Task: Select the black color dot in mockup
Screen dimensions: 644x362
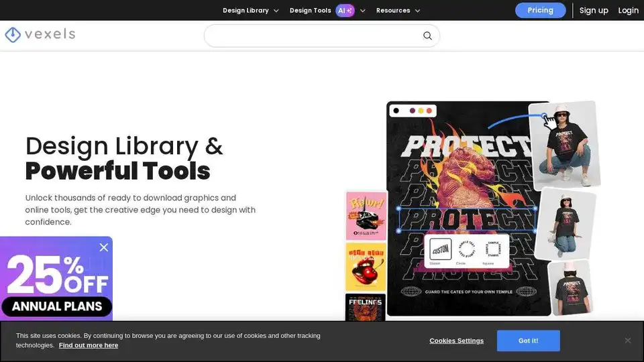Action: (x=396, y=111)
